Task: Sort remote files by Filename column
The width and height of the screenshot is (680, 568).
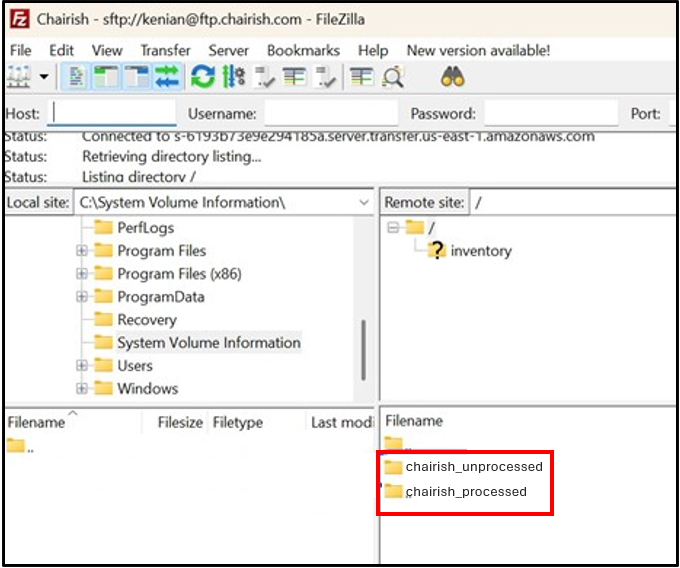Action: [414, 421]
